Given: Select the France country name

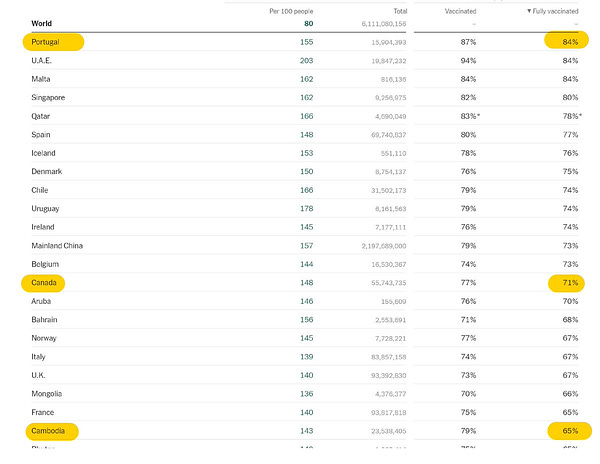Looking at the screenshot, I should [x=42, y=412].
